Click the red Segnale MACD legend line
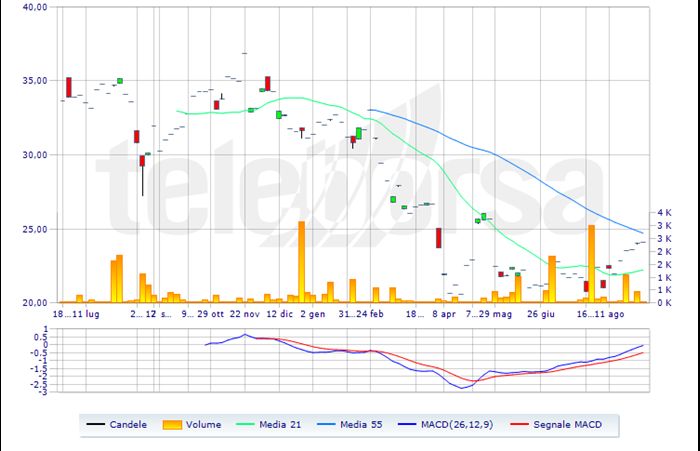Image resolution: width=700 pixels, height=451 pixels. pos(519,424)
